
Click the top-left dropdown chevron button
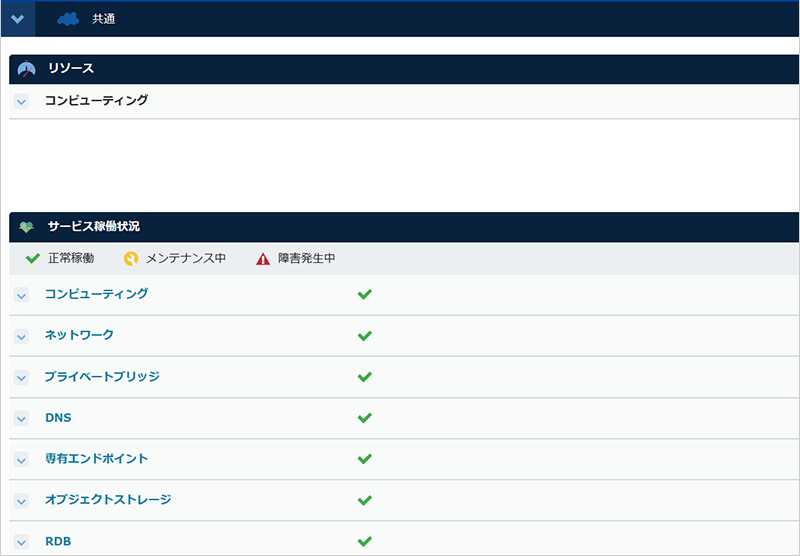click(x=18, y=19)
